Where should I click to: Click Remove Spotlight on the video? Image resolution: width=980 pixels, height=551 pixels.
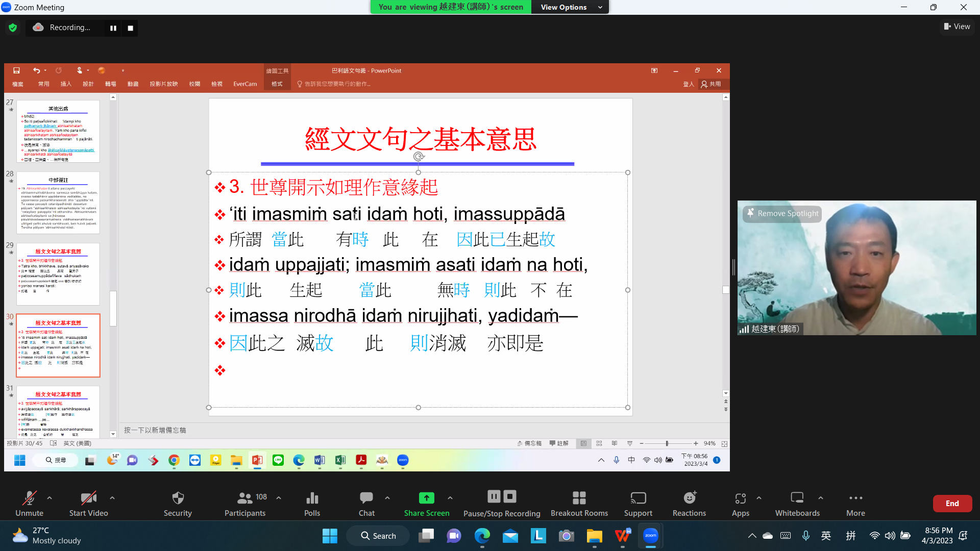[782, 213]
